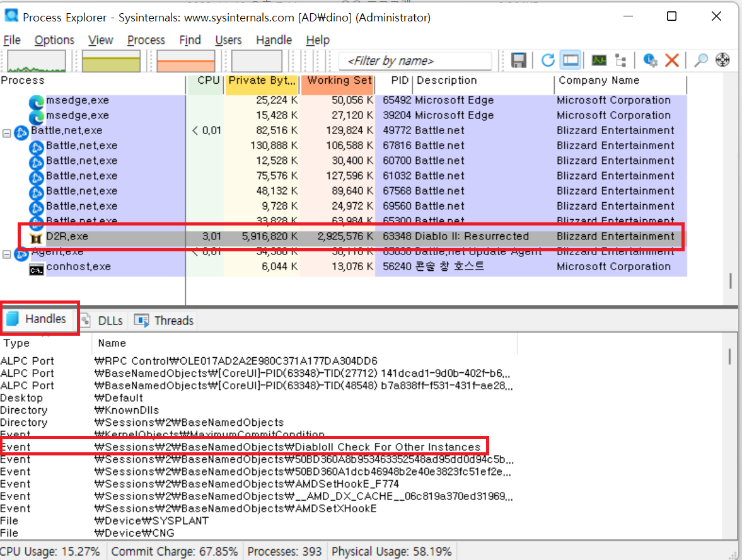Select Battle.net.exe with PID 67568
The image size is (742, 560).
(x=343, y=191)
